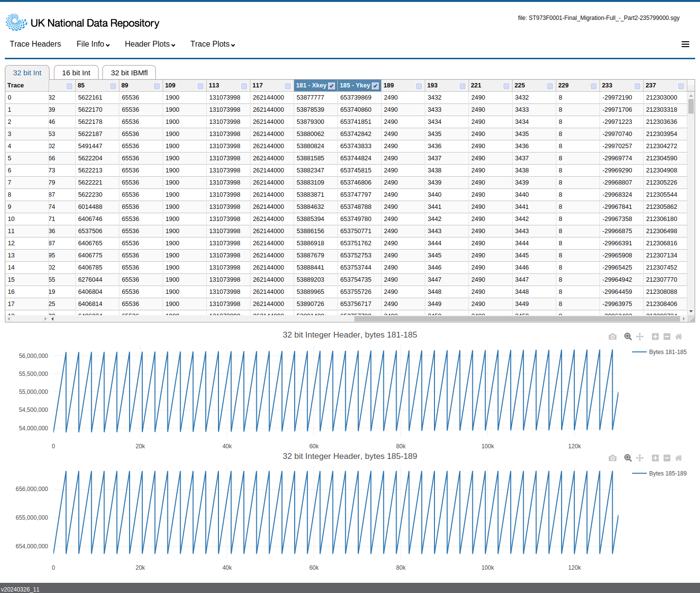Download first plot as image via camera icon

[613, 337]
